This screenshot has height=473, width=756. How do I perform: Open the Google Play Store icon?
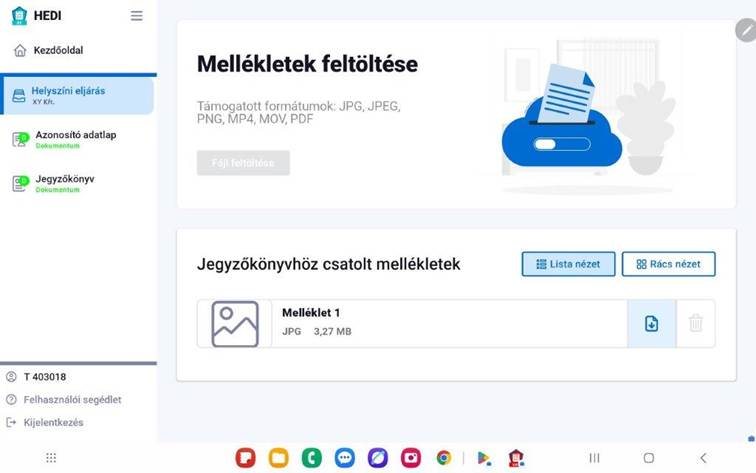(484, 458)
